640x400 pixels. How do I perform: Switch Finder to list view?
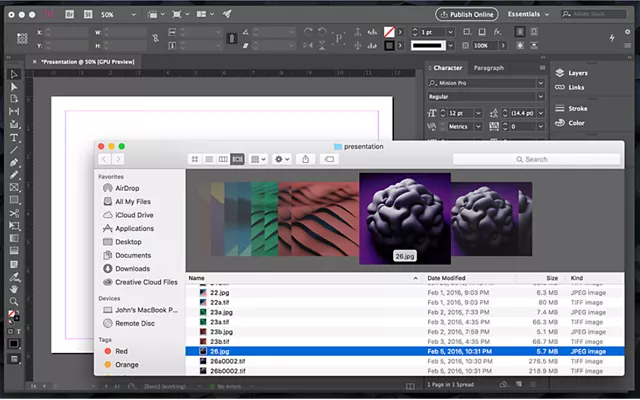(x=209, y=159)
